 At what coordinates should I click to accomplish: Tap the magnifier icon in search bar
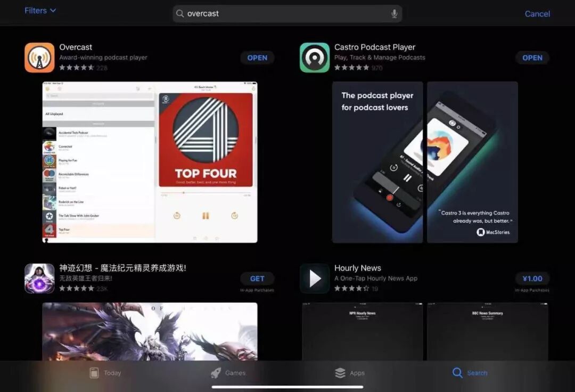180,13
